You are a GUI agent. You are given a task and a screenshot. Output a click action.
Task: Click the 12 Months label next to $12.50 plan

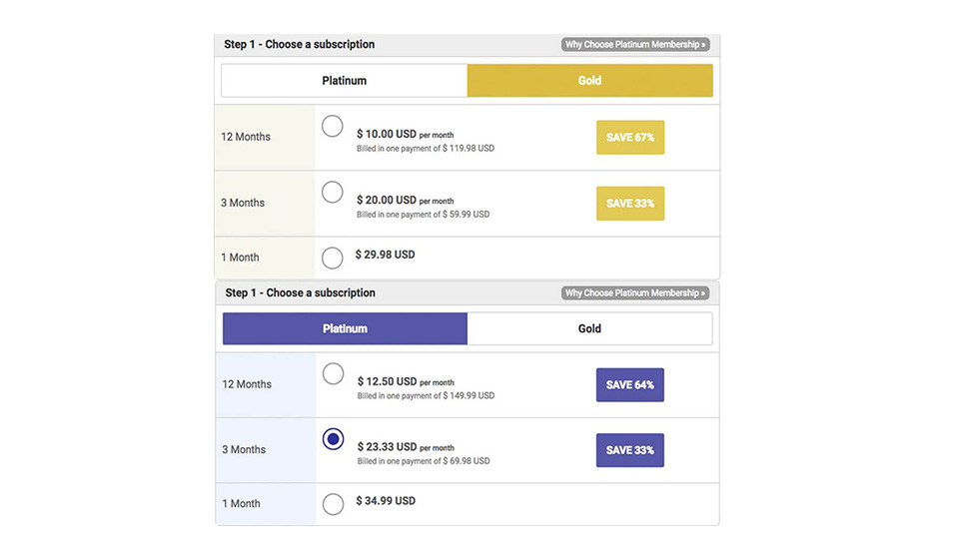coord(247,384)
